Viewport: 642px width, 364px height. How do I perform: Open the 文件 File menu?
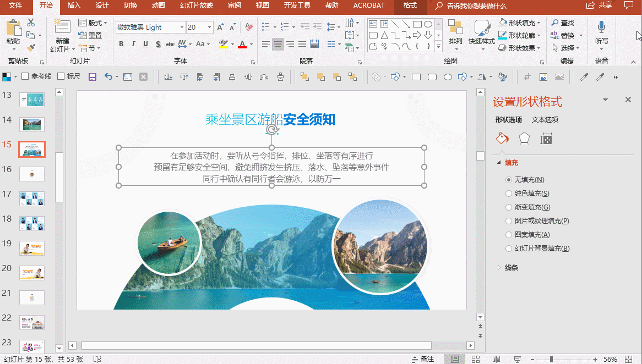(15, 5)
